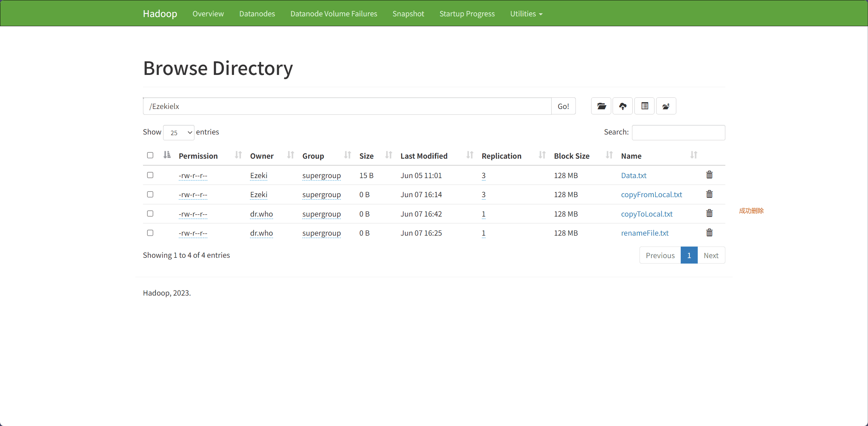Expand the Utilities dropdown menu
868x426 pixels.
[x=526, y=14]
